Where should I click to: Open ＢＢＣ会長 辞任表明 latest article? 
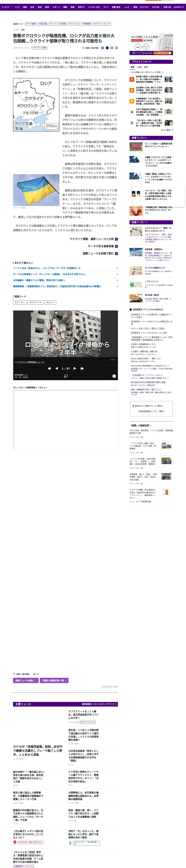point(151,432)
